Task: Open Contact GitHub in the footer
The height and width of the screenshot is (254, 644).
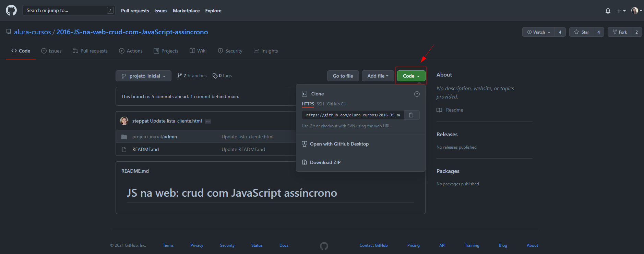Action: [x=374, y=245]
